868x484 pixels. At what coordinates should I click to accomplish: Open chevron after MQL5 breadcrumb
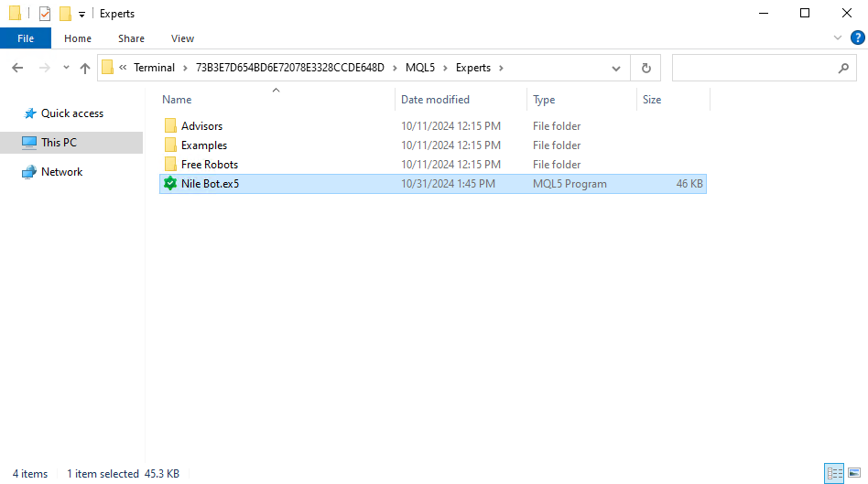coord(445,68)
